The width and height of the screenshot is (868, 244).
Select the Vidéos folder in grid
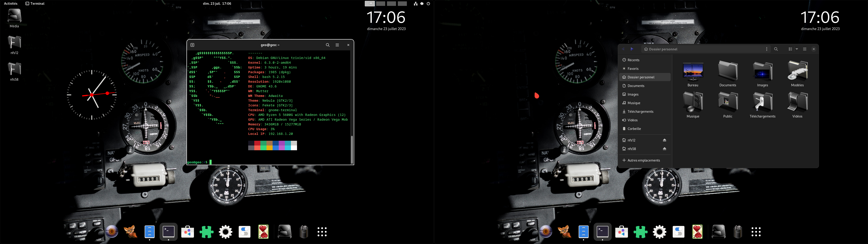point(797,105)
